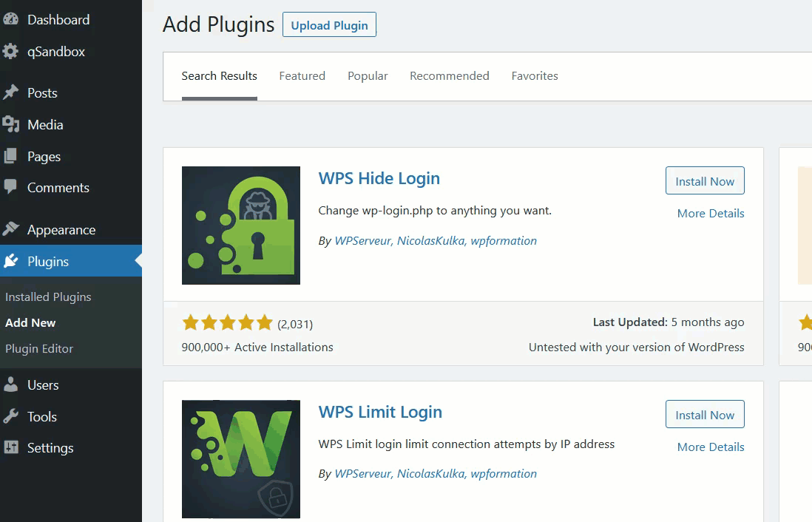Click the Media icon in sidebar
Screen dimensions: 812x522
10,125
